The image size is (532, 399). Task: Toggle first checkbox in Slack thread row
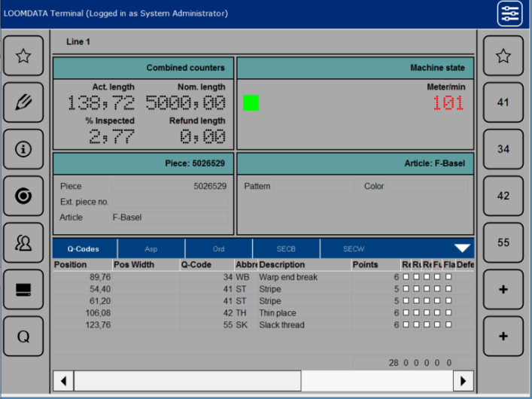[x=406, y=325]
